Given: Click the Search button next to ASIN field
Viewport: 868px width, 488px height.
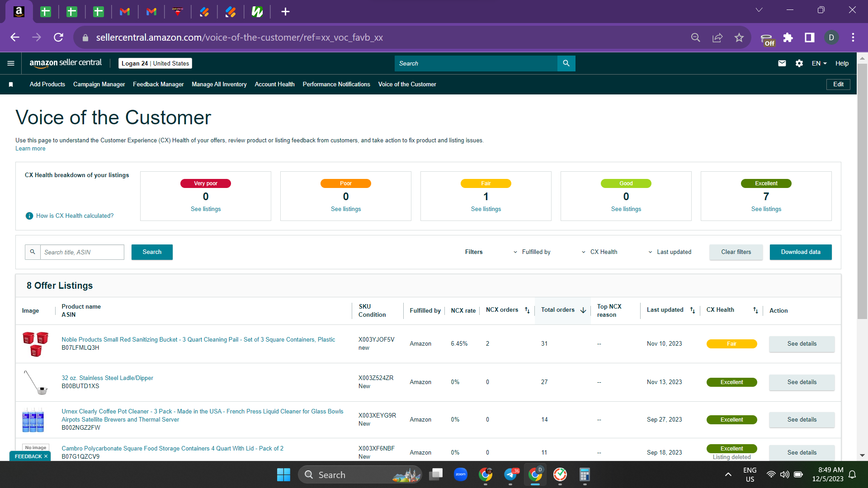Looking at the screenshot, I should click(152, 252).
